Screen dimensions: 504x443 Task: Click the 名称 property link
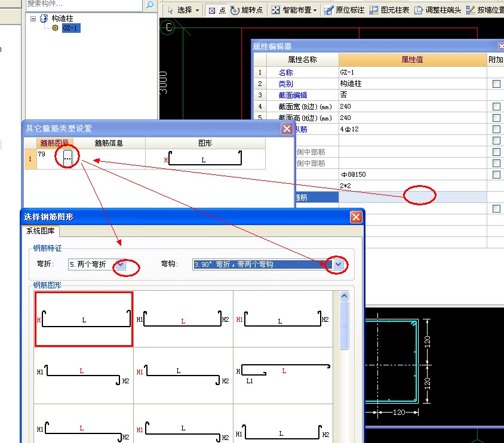pos(285,72)
